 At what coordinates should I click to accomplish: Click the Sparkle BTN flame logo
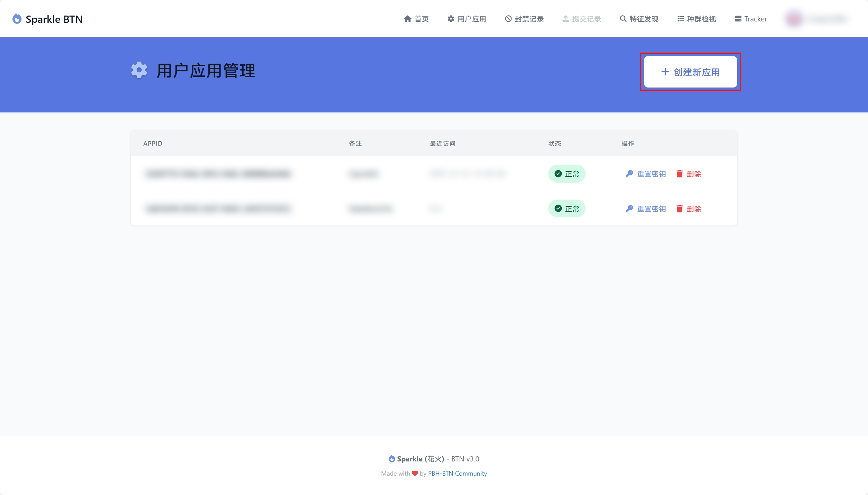pyautogui.click(x=16, y=19)
